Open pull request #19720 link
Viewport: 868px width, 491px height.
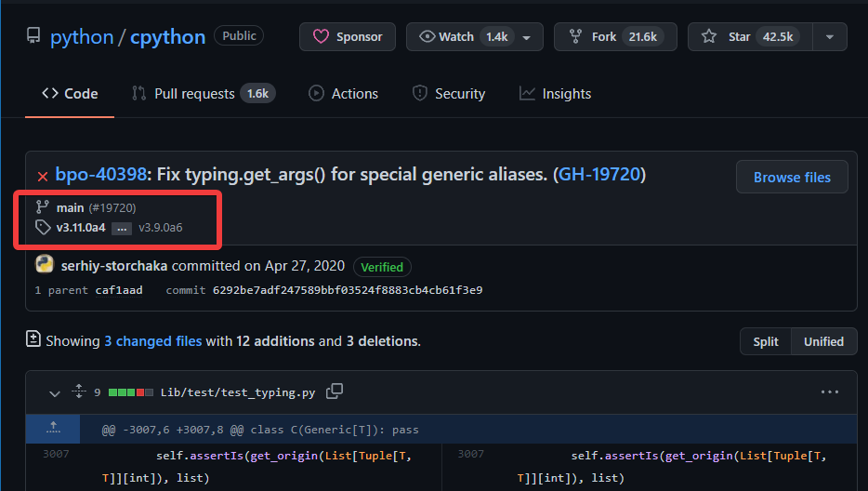[x=112, y=207]
